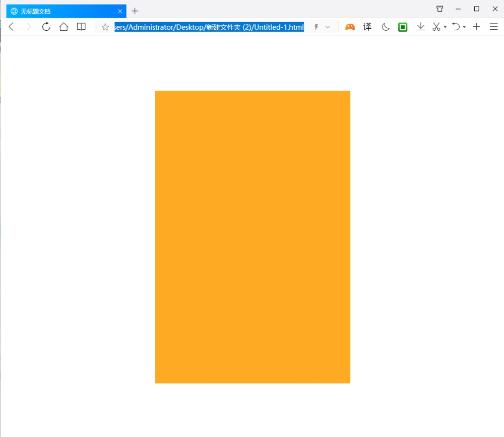Open the browser home page

64,27
